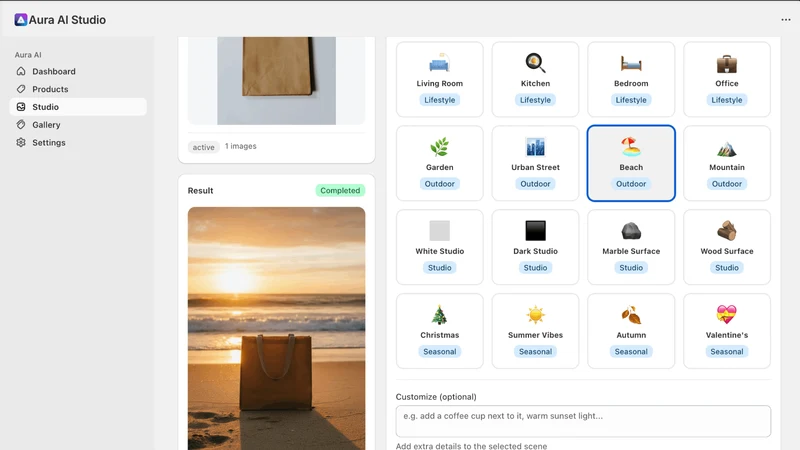Click the '1 images' text

click(241, 146)
